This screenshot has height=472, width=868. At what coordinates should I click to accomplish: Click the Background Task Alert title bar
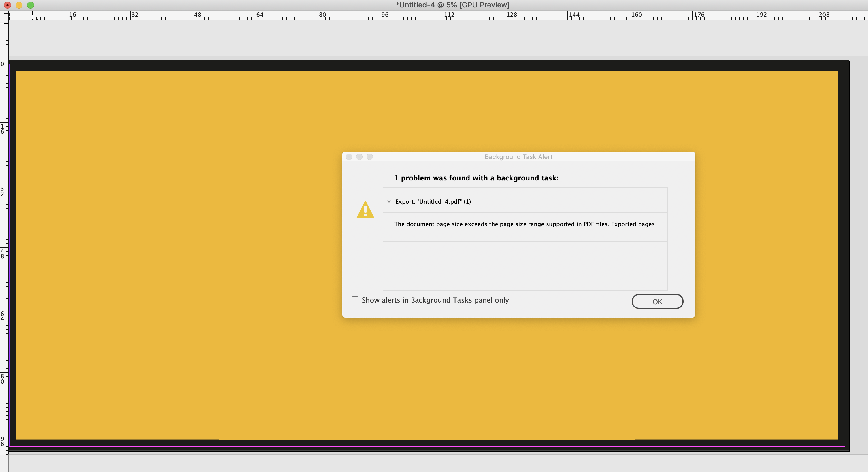coord(518,157)
